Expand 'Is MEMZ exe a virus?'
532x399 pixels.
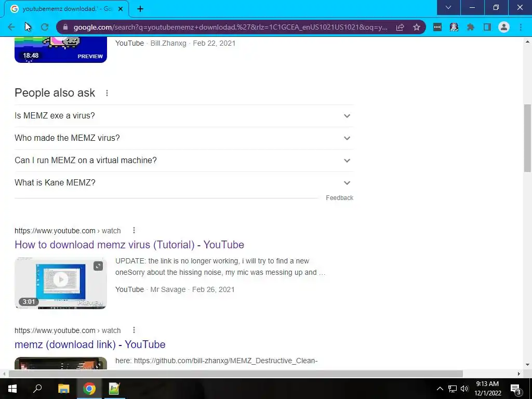click(184, 116)
